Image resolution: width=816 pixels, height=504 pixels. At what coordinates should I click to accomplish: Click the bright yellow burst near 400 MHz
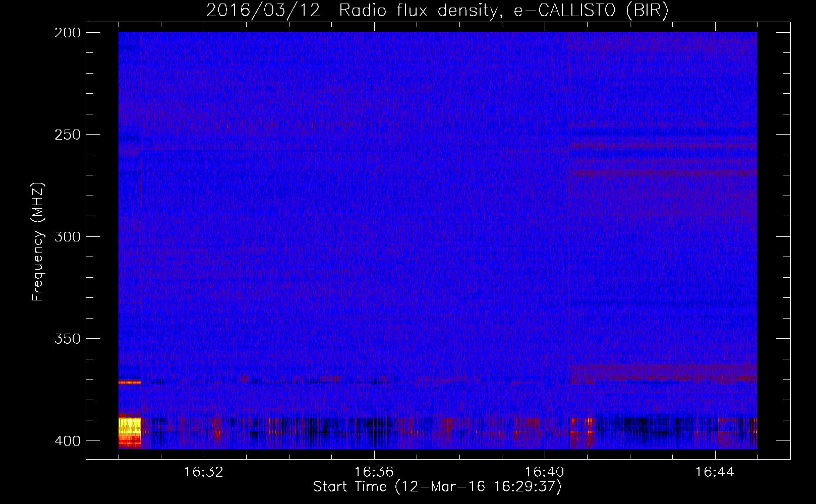(x=130, y=431)
